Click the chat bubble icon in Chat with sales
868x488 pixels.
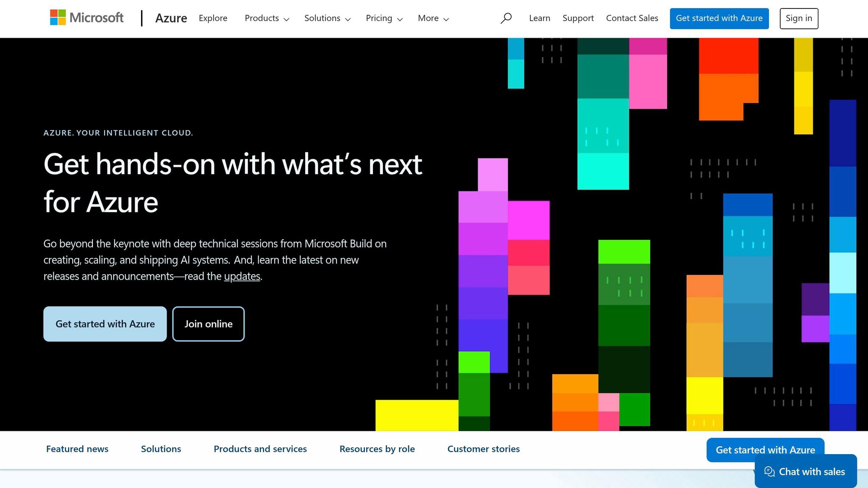click(770, 471)
